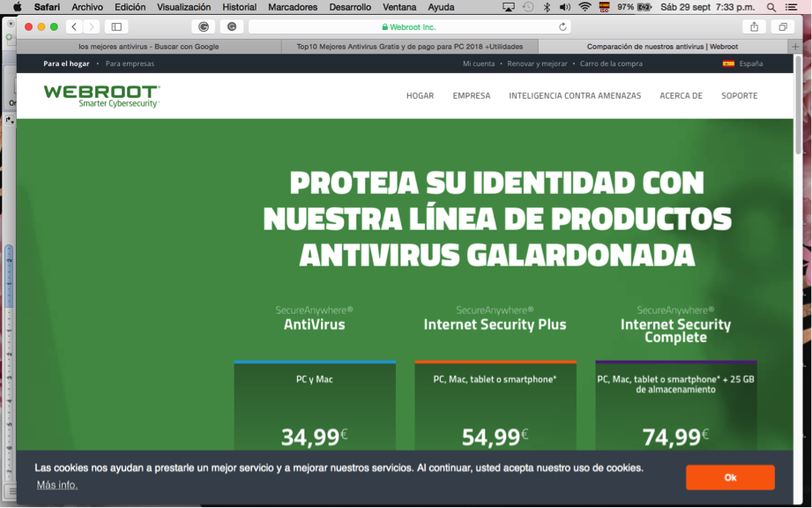
Task: Click the Bluetooth menu bar icon
Action: pyautogui.click(x=548, y=7)
